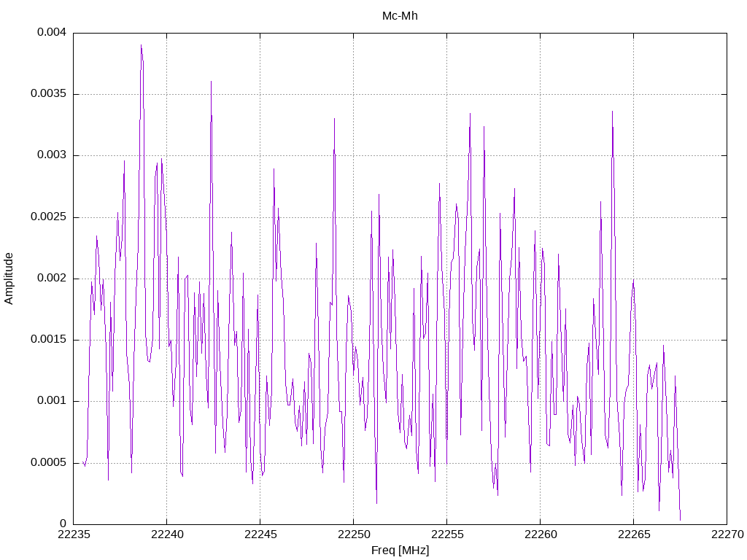This screenshot has width=747, height=560.
Task: Click the plot title Mc-Mh
Action: pyautogui.click(x=400, y=16)
